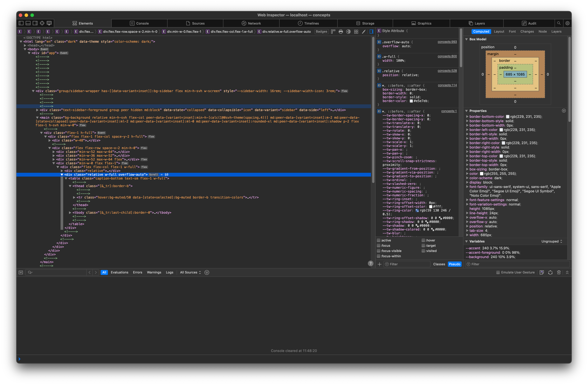Show compositing borders grid icon
The image size is (588, 385).
click(356, 32)
